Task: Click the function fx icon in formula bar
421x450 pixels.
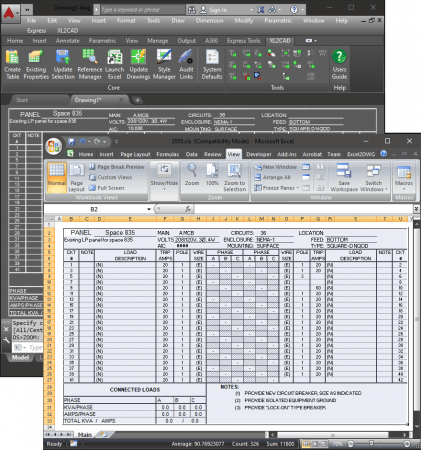Action: 188,209
